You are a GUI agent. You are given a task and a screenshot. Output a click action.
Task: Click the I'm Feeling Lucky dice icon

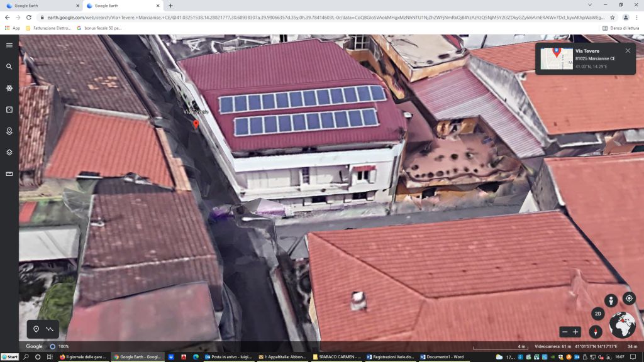tap(9, 109)
